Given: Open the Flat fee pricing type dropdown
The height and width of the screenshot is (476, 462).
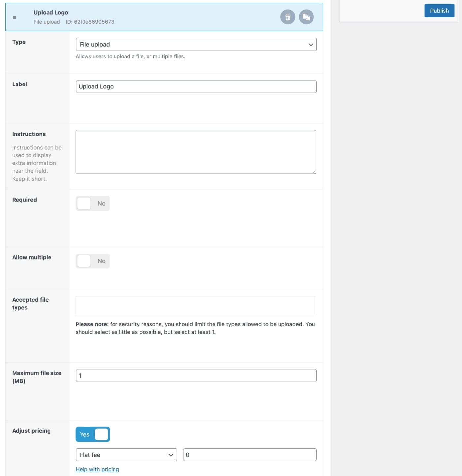Looking at the screenshot, I should click(126, 455).
